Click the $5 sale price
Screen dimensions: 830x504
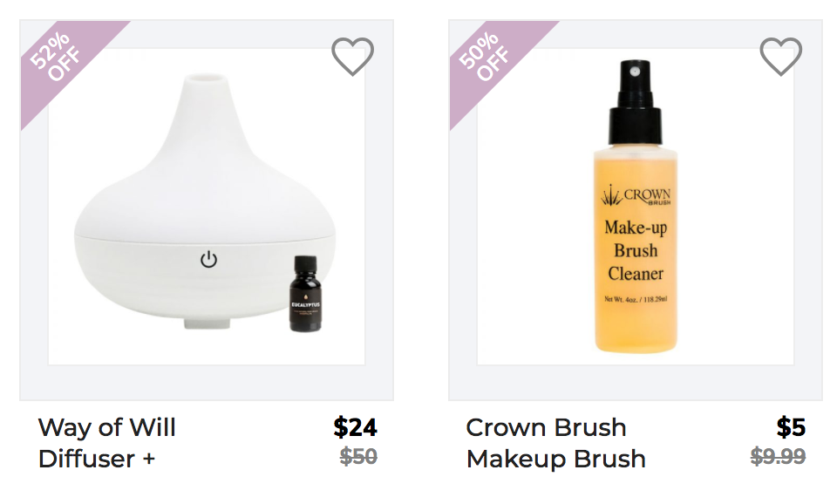click(x=791, y=427)
